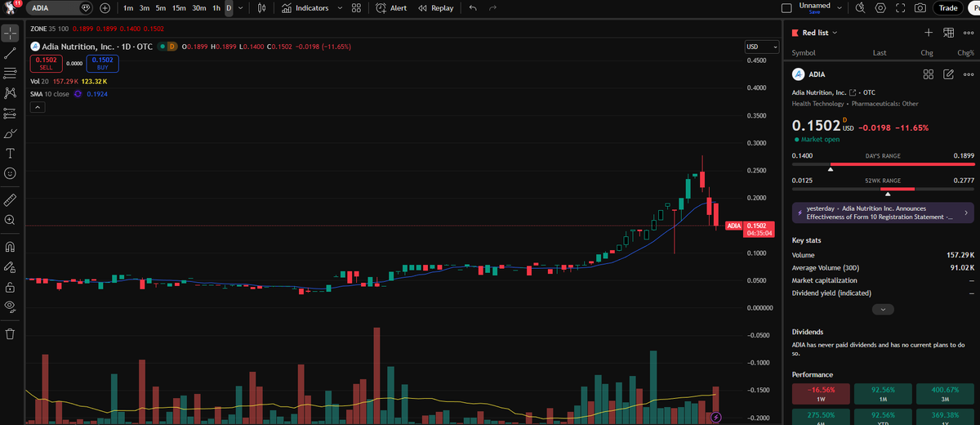Sort the watchlist by Chg% column
Screen dimensions: 980x425
[965, 52]
